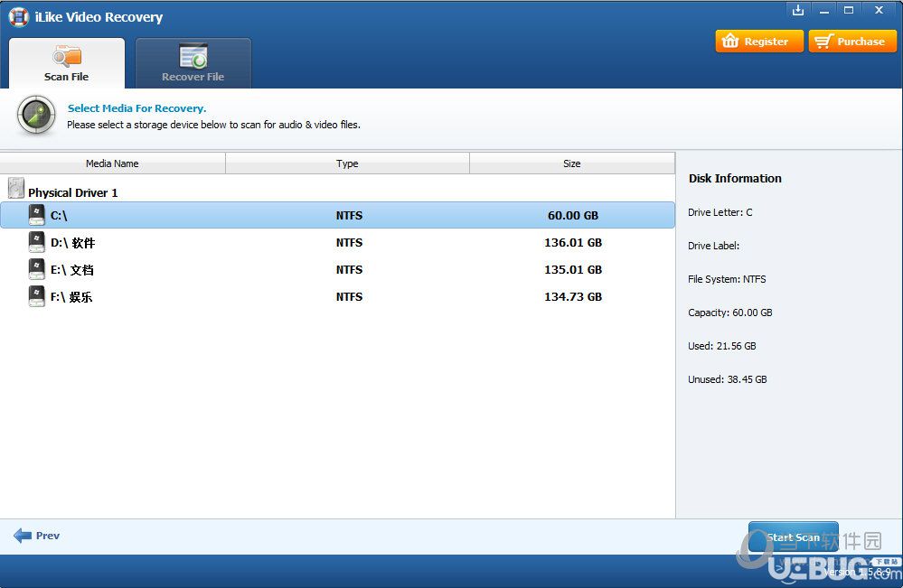Maximize the iLike Video Recovery window
The height and width of the screenshot is (588, 903).
point(849,10)
